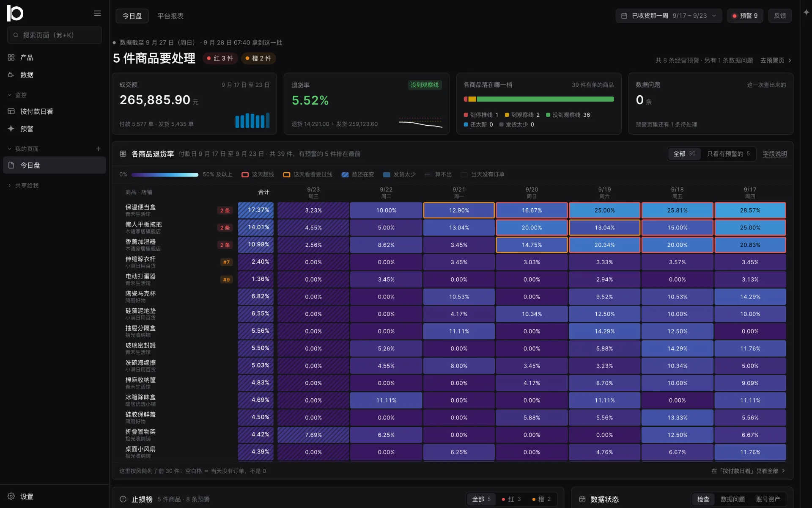This screenshot has height=508, width=812.
Task: Open 数据 via its plug icon
Action: pyautogui.click(x=11, y=75)
